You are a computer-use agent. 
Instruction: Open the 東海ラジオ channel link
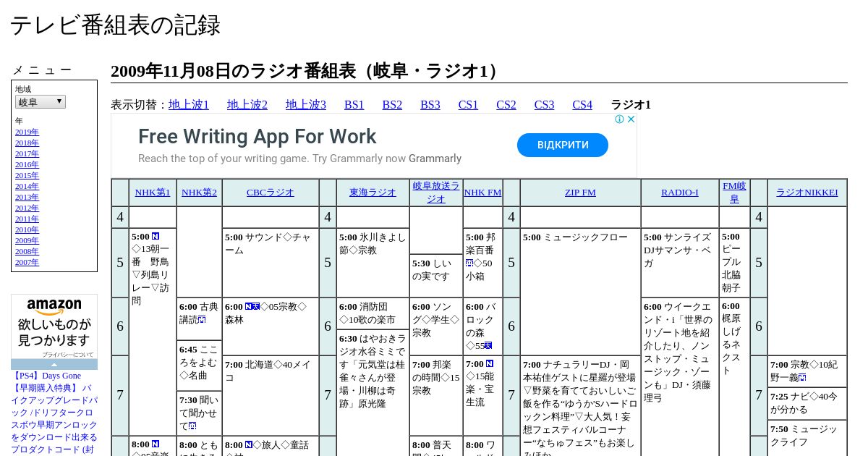click(373, 193)
